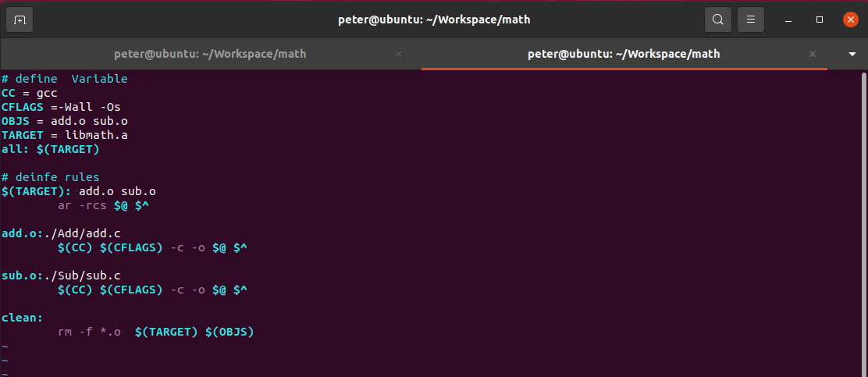Click the search magnifier icon
This screenshot has height=377, width=868.
click(717, 20)
